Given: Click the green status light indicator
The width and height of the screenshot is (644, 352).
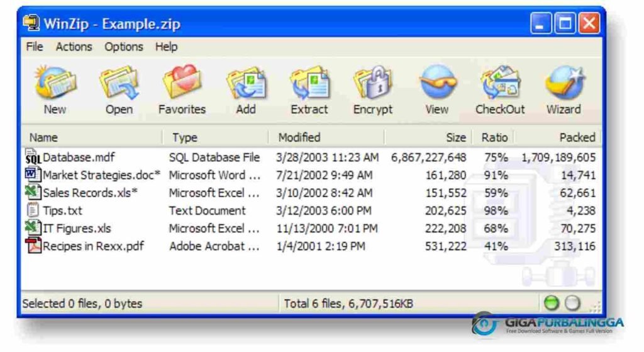Looking at the screenshot, I should (551, 303).
